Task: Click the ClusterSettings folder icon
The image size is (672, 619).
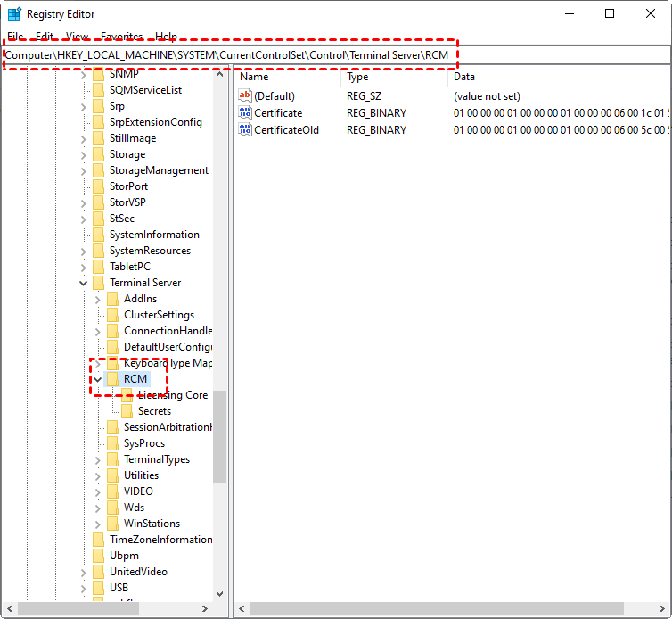Action: tap(112, 315)
